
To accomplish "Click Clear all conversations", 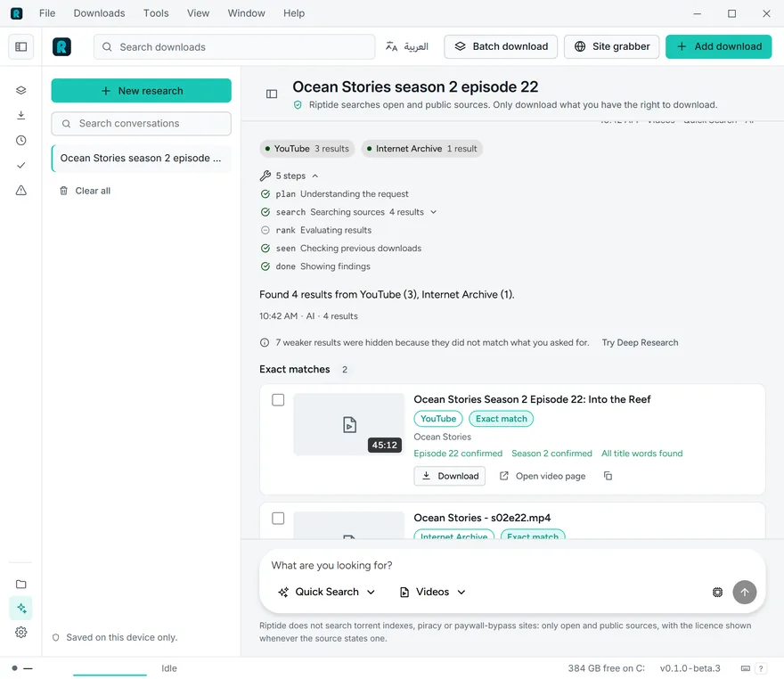I will click(x=85, y=191).
